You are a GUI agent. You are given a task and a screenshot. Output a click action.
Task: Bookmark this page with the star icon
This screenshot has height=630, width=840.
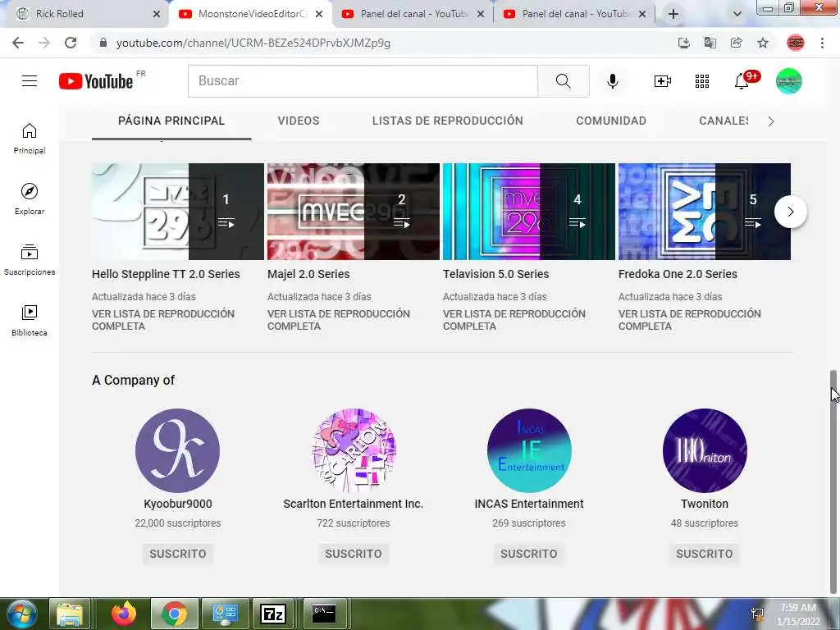pos(763,43)
